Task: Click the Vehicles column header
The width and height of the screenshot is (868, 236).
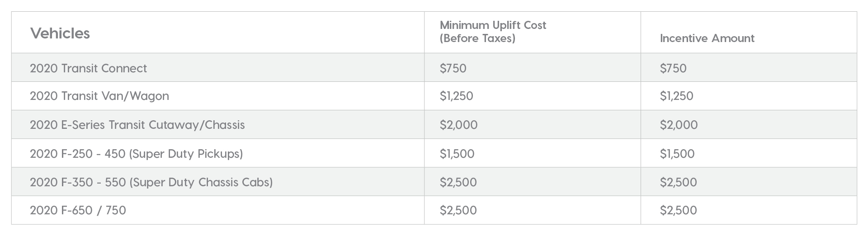Action: tap(60, 33)
